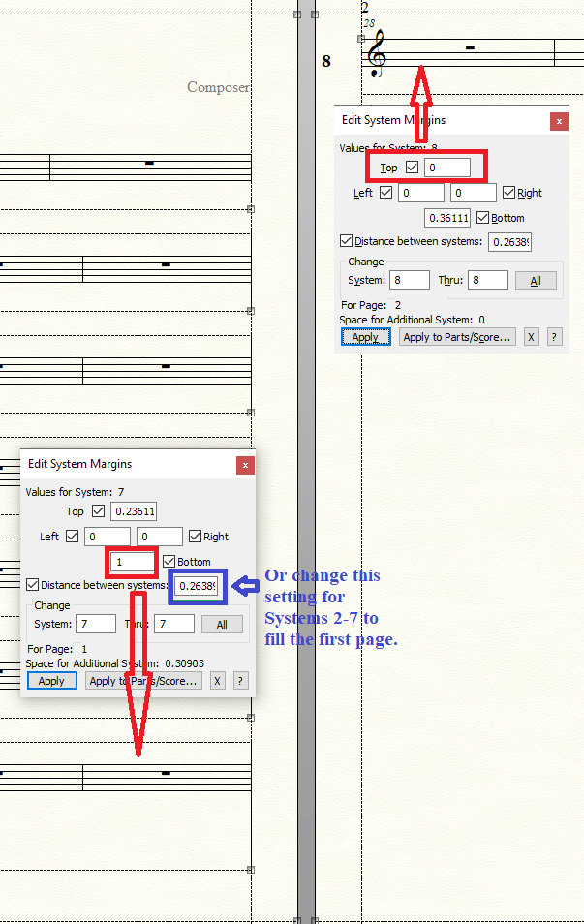Screen dimensions: 584x924
Task: Click the ? help button in System 7 dialog
Action: [x=240, y=681]
